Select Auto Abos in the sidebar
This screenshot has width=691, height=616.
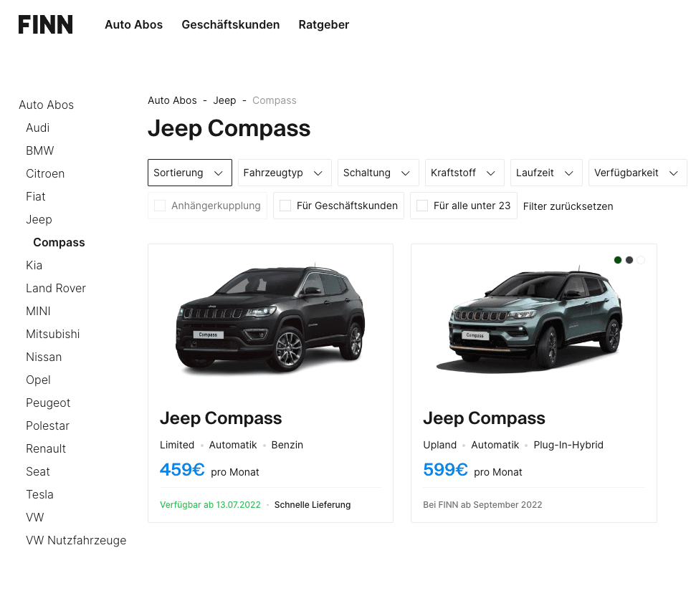(x=47, y=105)
